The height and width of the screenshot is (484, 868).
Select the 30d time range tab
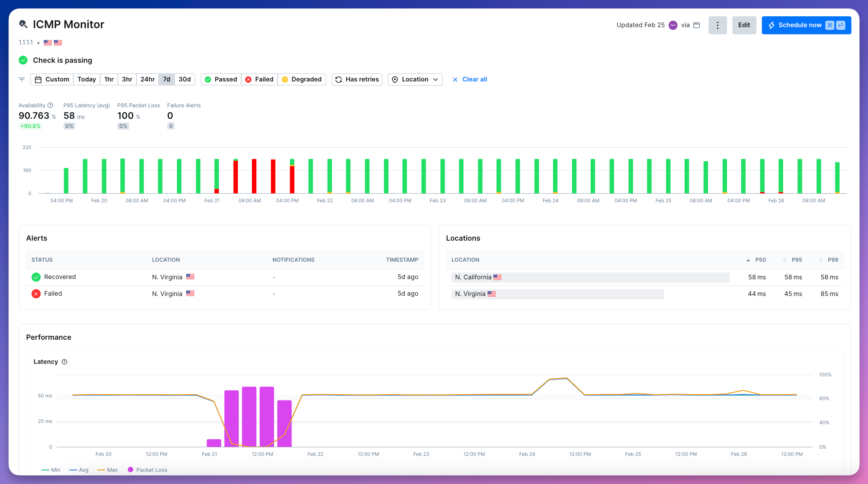coord(185,79)
